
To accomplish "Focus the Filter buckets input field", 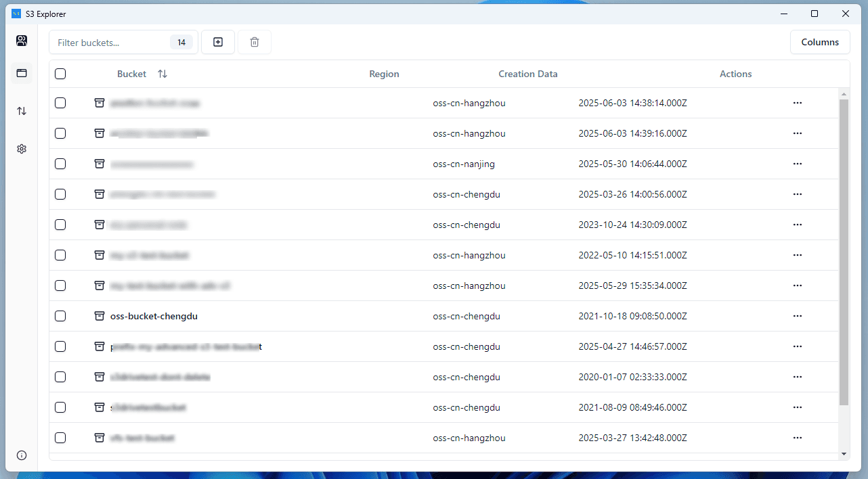I will (112, 43).
